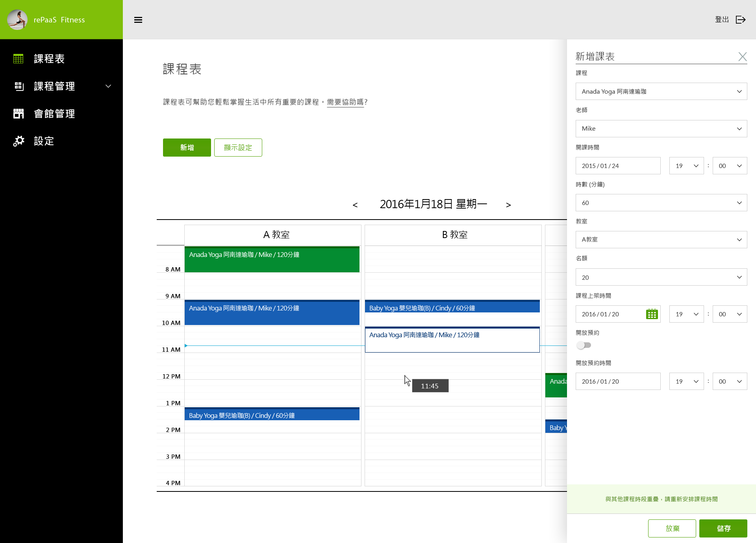The image size is (756, 543).
Task: Open the 老師 Mike dropdown
Action: tap(661, 129)
